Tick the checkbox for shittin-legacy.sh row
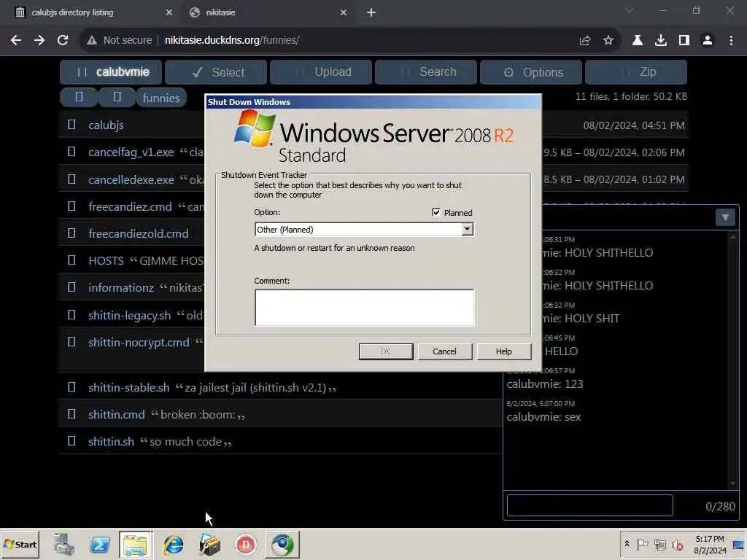Viewport: 747px width, 560px height. (71, 315)
